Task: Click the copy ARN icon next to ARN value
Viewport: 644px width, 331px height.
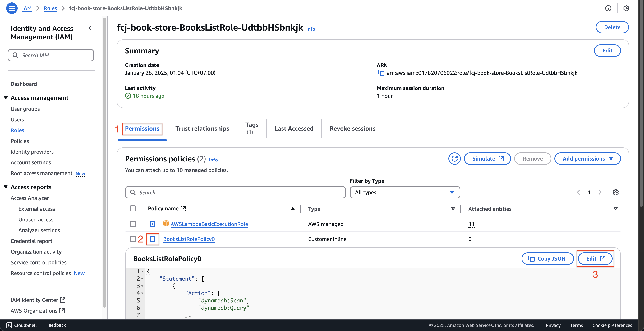Action: (380, 73)
